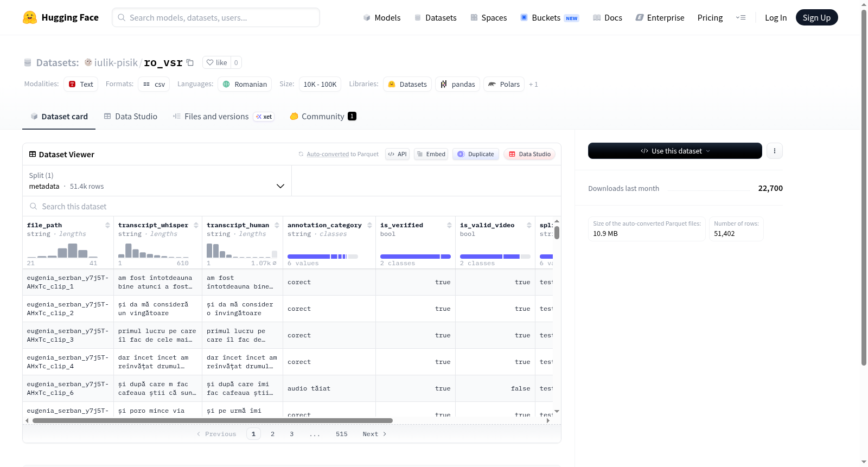The width and height of the screenshot is (868, 467).
Task: Open the Community tab
Action: [323, 116]
